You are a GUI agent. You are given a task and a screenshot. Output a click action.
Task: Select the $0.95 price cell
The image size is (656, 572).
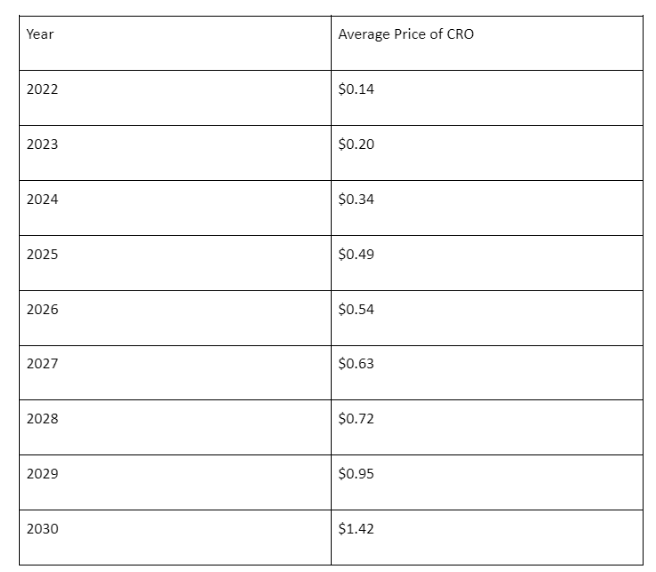pos(356,473)
